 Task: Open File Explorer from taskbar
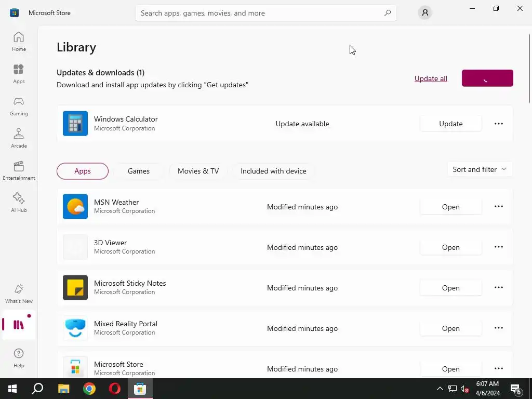[63, 389]
